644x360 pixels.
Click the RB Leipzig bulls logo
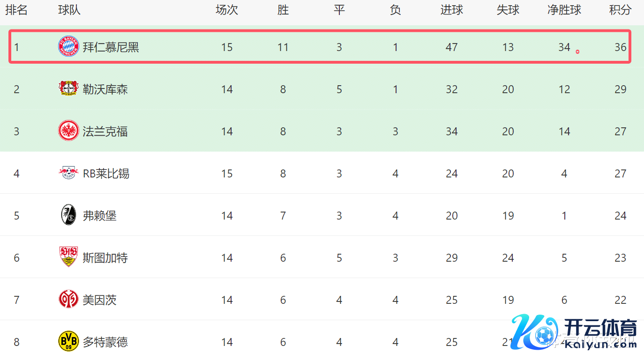coord(68,173)
